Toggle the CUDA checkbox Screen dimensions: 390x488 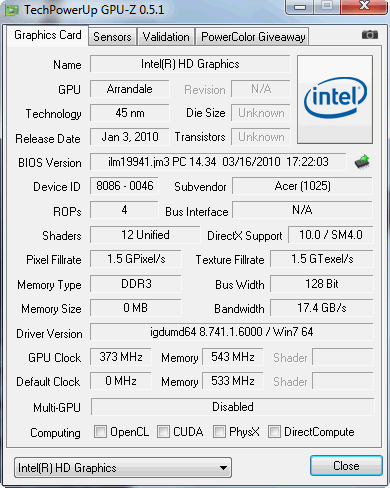click(x=163, y=431)
